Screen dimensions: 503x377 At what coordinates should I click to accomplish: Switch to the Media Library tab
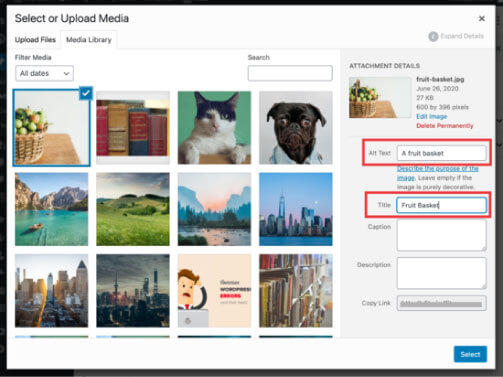pyautogui.click(x=89, y=40)
